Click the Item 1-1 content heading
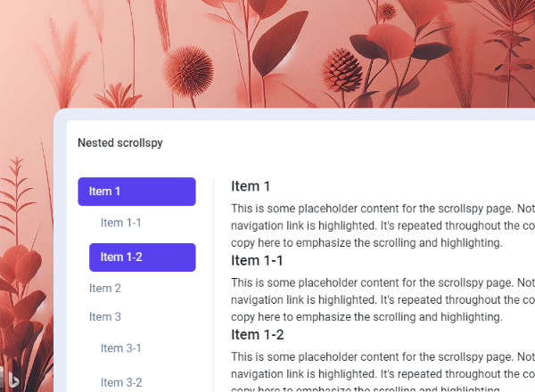 (257, 260)
